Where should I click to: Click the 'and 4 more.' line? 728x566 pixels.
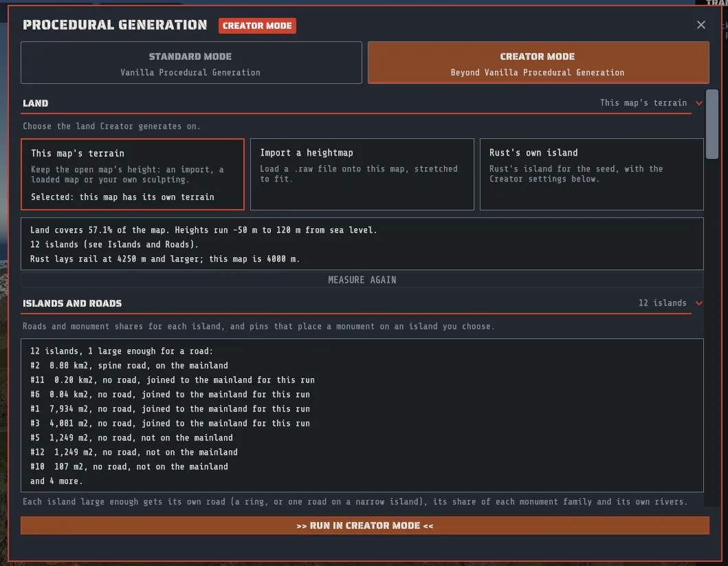coord(56,481)
